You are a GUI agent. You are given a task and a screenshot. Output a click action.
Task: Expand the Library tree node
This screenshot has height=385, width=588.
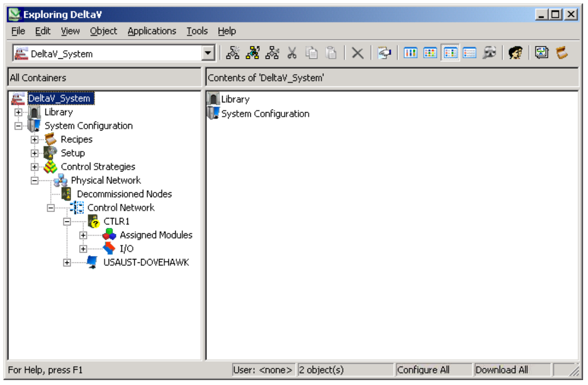point(19,112)
